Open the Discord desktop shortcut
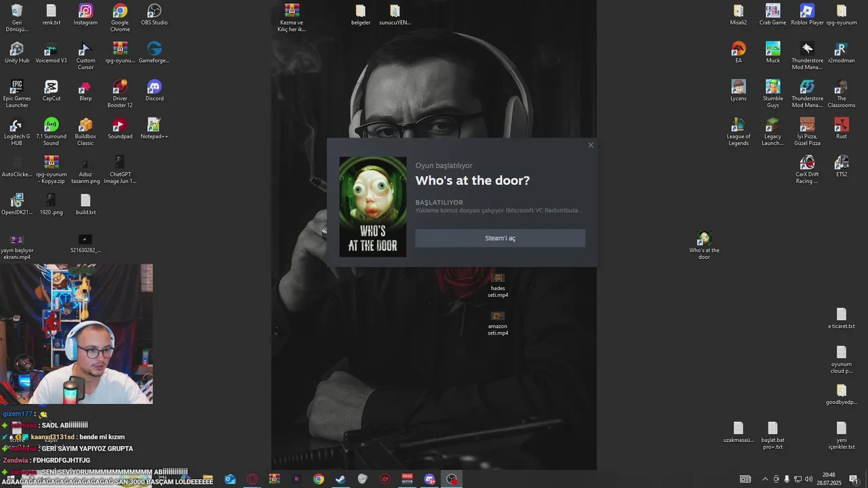868x488 pixels. point(154,91)
